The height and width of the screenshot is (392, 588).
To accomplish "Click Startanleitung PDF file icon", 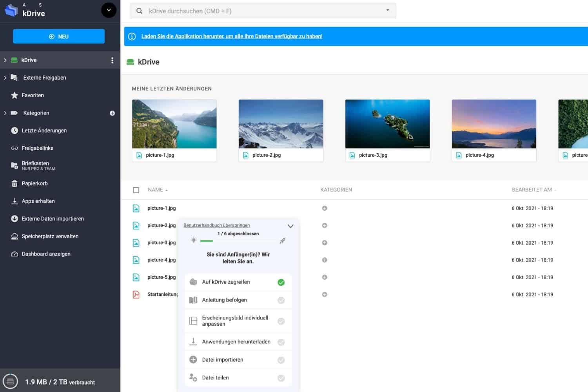I will pyautogui.click(x=136, y=294).
